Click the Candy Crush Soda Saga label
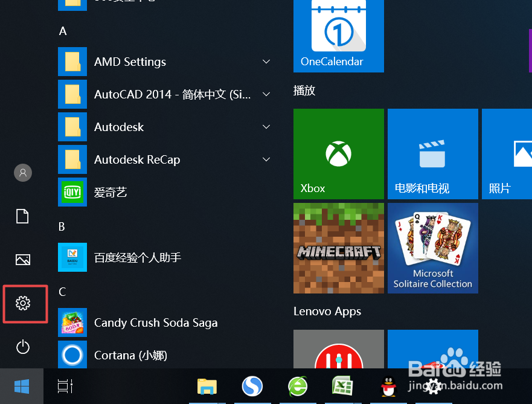The width and height of the screenshot is (532, 404). (x=156, y=322)
